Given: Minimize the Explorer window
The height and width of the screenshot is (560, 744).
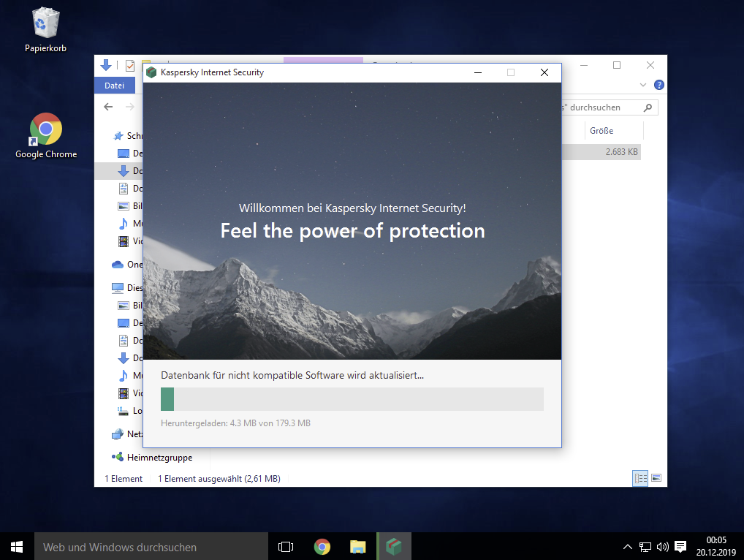Looking at the screenshot, I should pyautogui.click(x=584, y=65).
